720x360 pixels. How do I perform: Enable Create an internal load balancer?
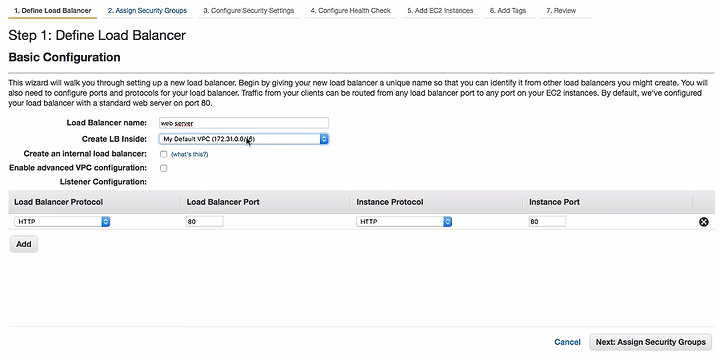tap(163, 154)
